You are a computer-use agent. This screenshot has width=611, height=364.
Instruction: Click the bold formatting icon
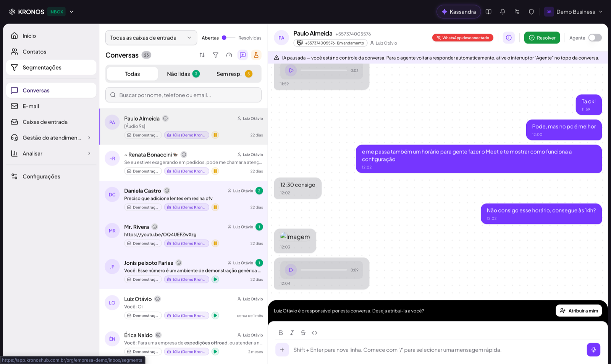point(281,333)
